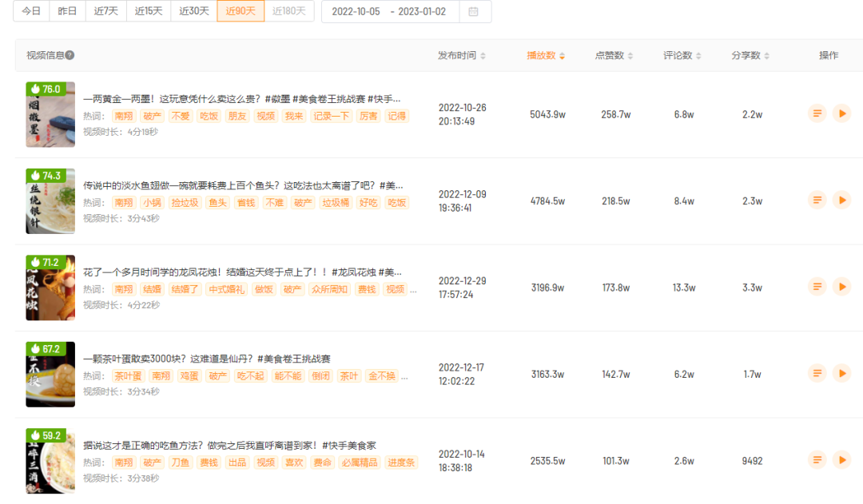Click hot word tag 中式婚礼
863x504 pixels.
pyautogui.click(x=226, y=289)
